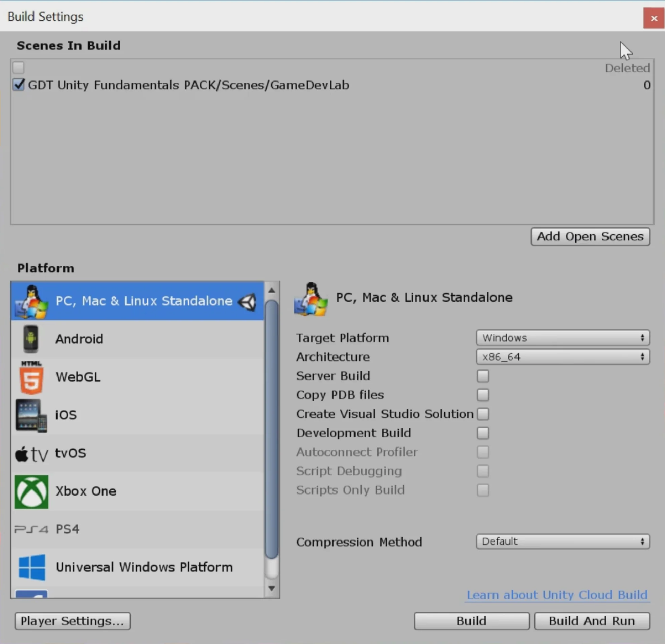Screen dimensions: 665x644
Task: Select the WebGL platform row
Action: click(x=137, y=377)
